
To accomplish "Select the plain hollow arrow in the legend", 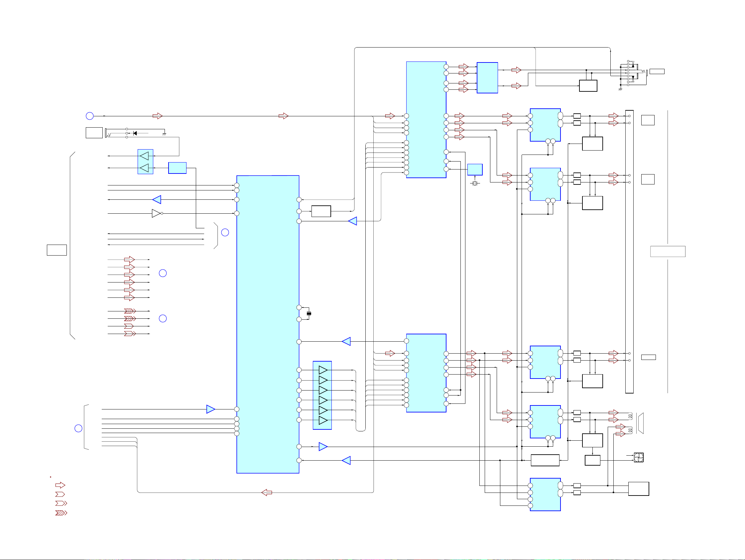I will [x=60, y=485].
